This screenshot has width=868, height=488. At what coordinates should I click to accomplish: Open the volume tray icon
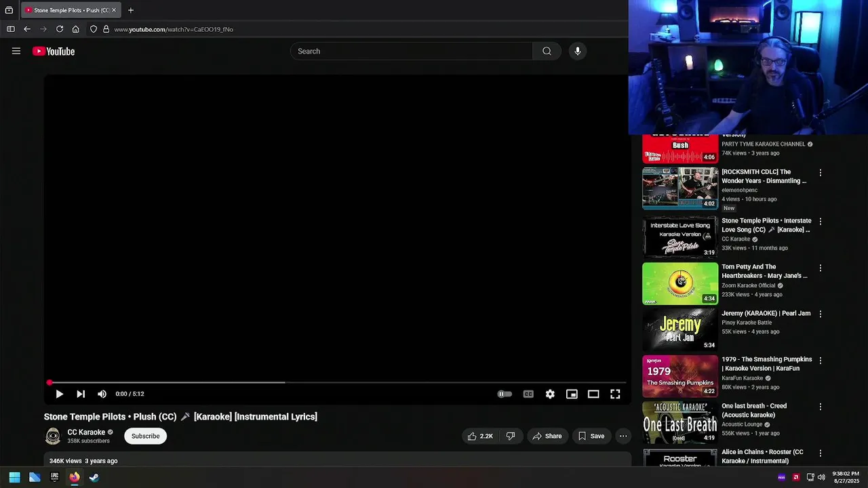point(821,477)
